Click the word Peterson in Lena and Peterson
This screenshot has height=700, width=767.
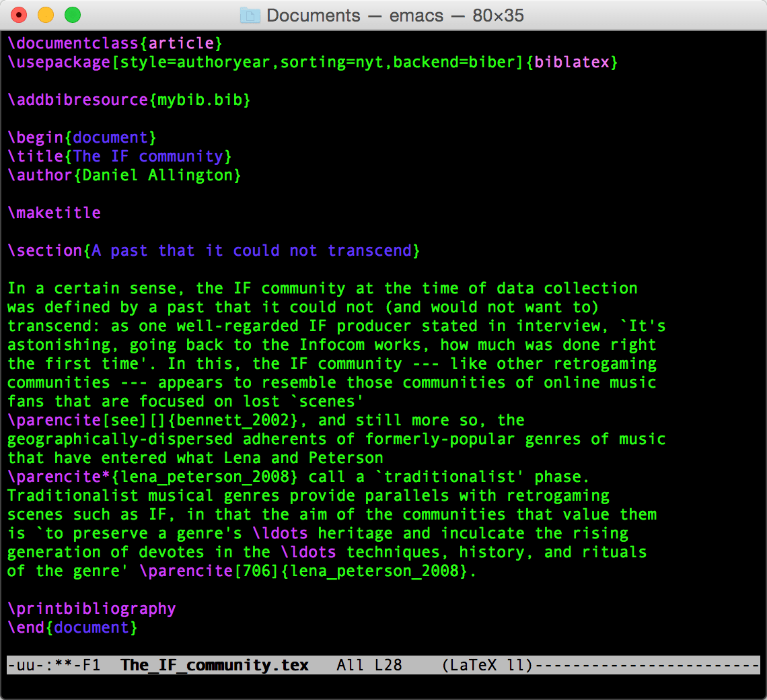pos(346,458)
